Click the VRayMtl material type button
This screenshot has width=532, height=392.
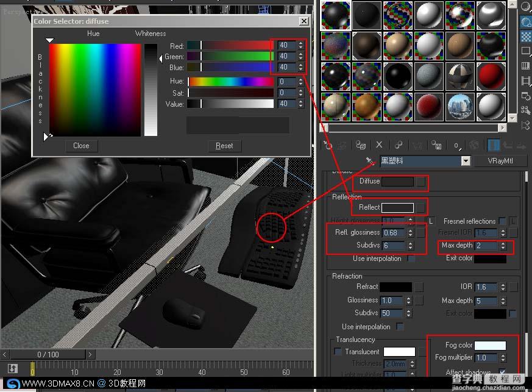[x=500, y=161]
